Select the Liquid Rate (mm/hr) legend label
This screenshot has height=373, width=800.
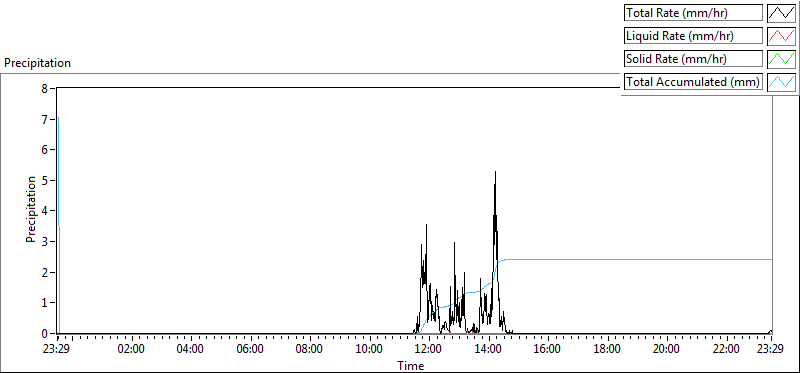click(x=694, y=36)
